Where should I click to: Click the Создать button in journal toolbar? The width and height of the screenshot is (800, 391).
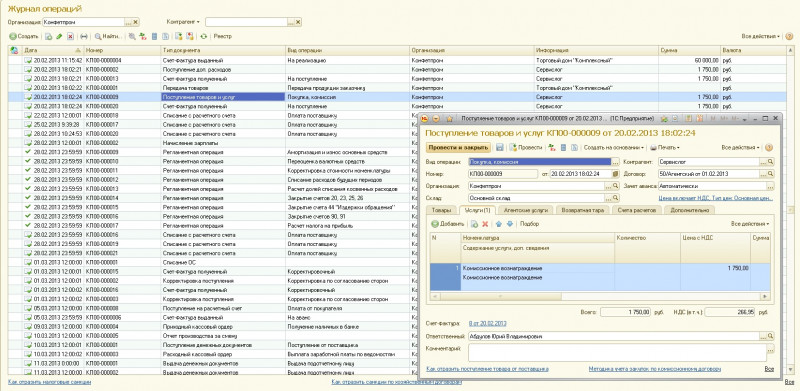[24, 36]
